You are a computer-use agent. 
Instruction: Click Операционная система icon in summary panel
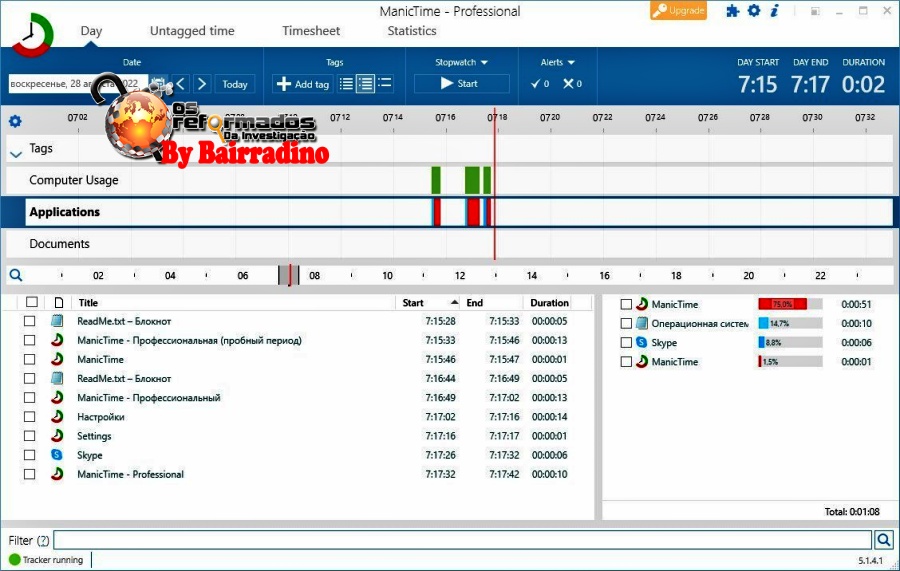(642, 323)
